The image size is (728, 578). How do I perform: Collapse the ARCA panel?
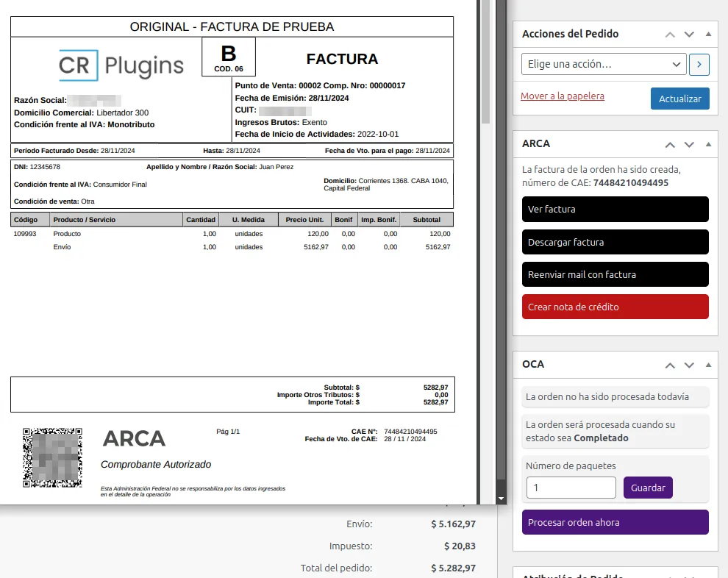708,143
